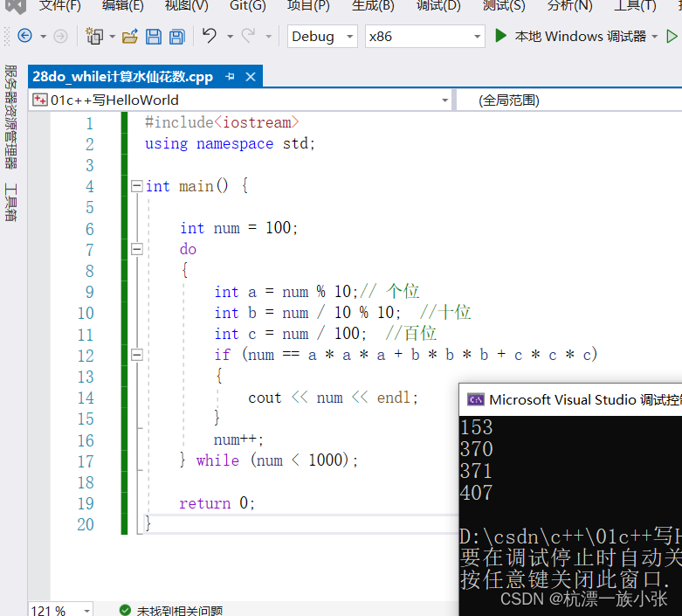682x616 pixels.
Task: Click the //十位 comment
Action: click(445, 313)
